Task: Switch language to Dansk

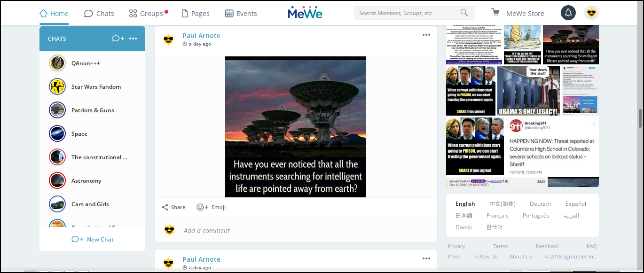Action: tap(464, 227)
